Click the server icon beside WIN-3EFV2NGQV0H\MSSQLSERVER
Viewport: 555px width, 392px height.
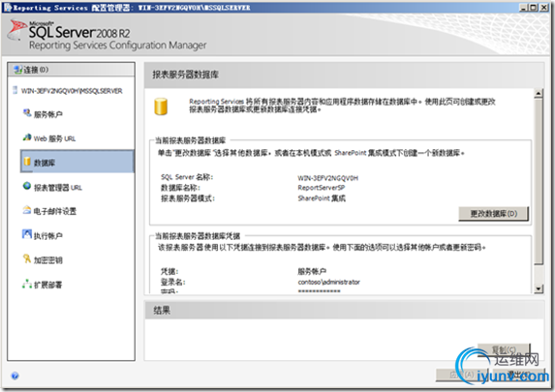coord(15,90)
